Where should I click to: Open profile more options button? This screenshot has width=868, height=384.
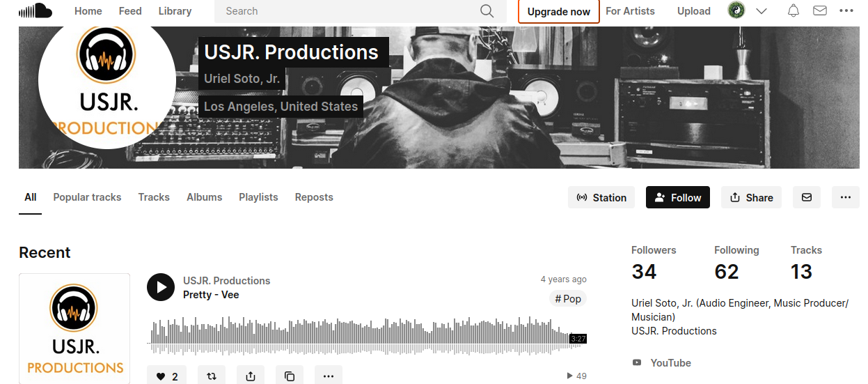click(845, 197)
